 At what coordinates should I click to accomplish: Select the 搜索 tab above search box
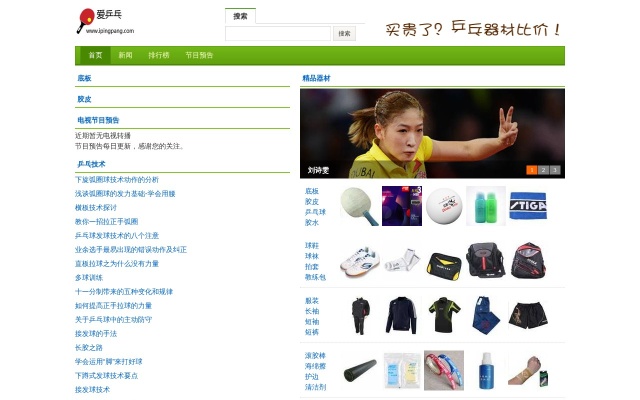[x=240, y=16]
